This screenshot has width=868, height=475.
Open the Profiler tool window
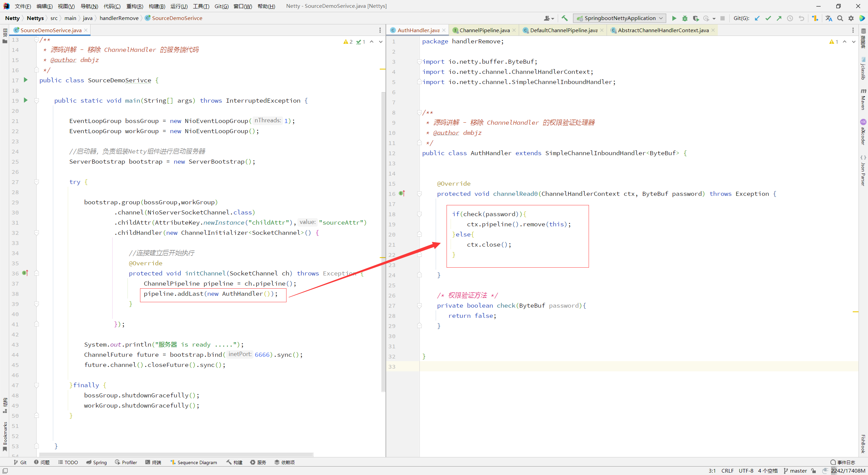click(x=126, y=462)
